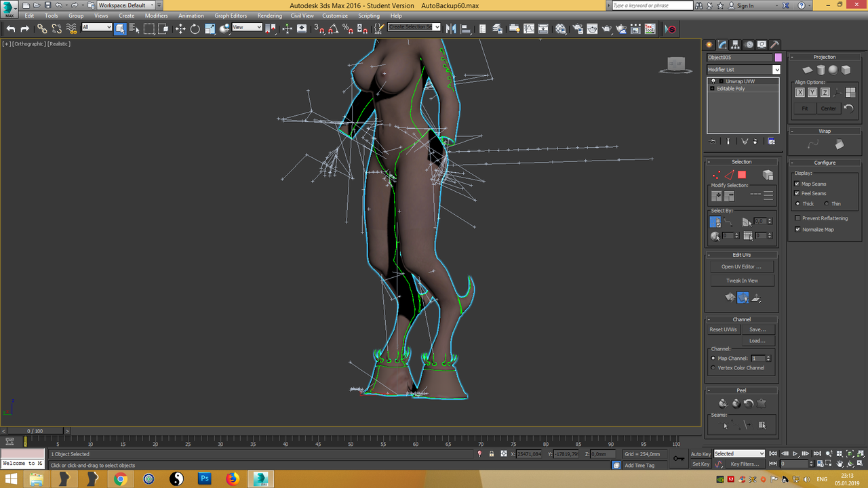
Task: Collapse the Wrap rollout
Action: [825, 131]
